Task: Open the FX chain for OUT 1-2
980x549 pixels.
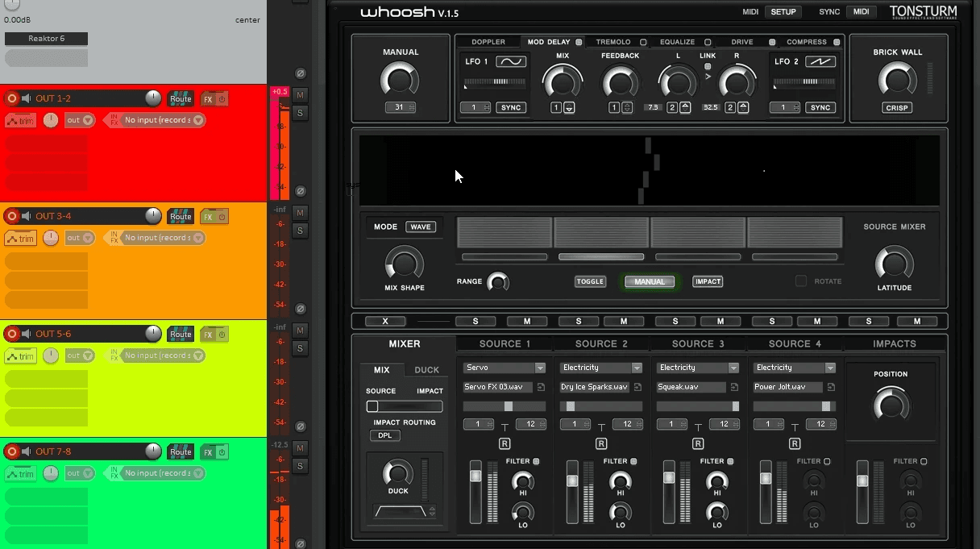Action: [208, 99]
